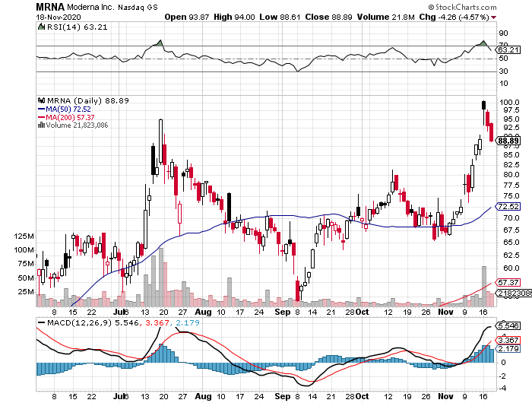This screenshot has width=532, height=403.
Task: Click the 50M volume axis label
Action: [26, 278]
